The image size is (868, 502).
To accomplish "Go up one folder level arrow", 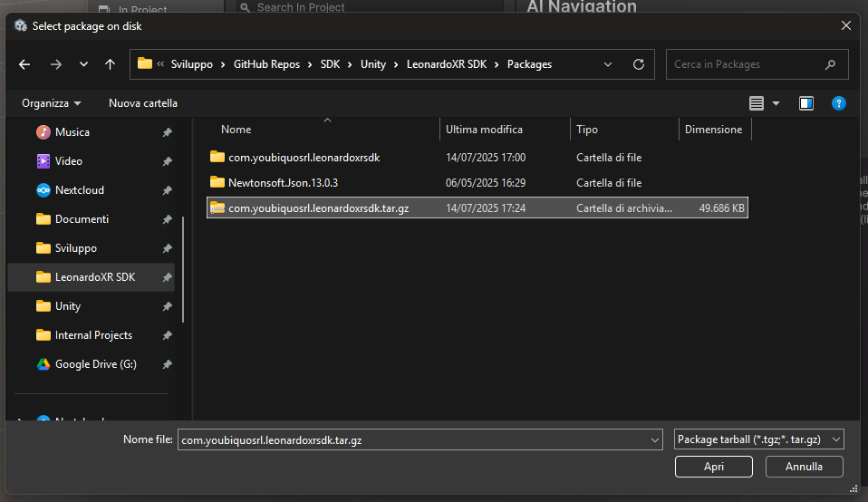I will point(111,64).
